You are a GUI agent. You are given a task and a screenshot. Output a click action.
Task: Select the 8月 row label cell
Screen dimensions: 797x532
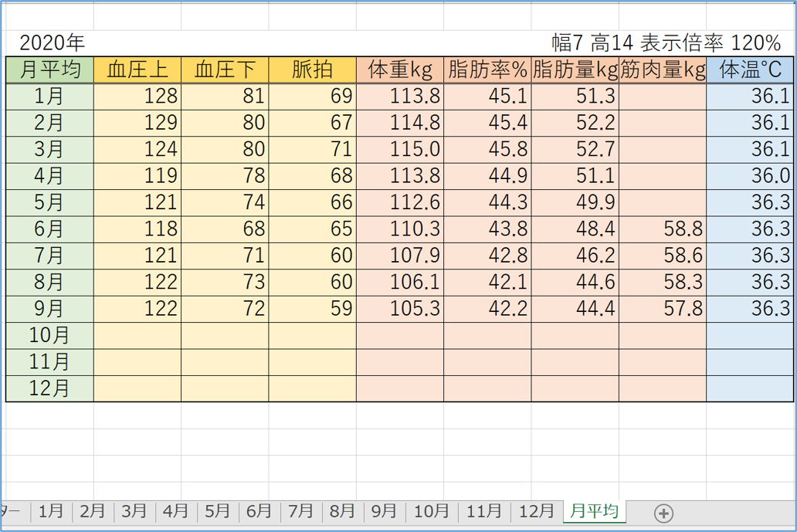click(x=49, y=282)
